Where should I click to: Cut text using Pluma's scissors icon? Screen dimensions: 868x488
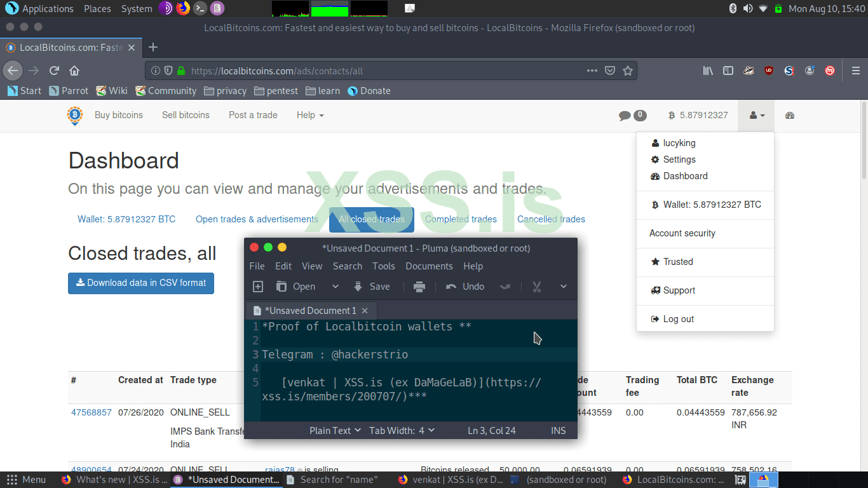[537, 287]
